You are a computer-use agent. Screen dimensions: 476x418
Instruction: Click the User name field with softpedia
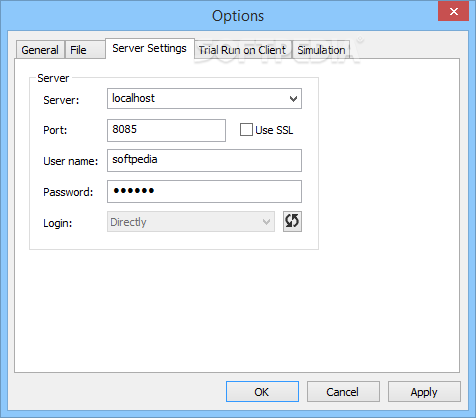[x=204, y=160]
